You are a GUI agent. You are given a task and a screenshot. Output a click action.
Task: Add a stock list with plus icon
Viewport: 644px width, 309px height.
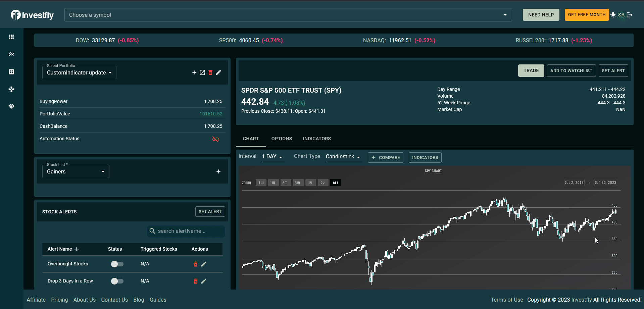[x=218, y=171]
